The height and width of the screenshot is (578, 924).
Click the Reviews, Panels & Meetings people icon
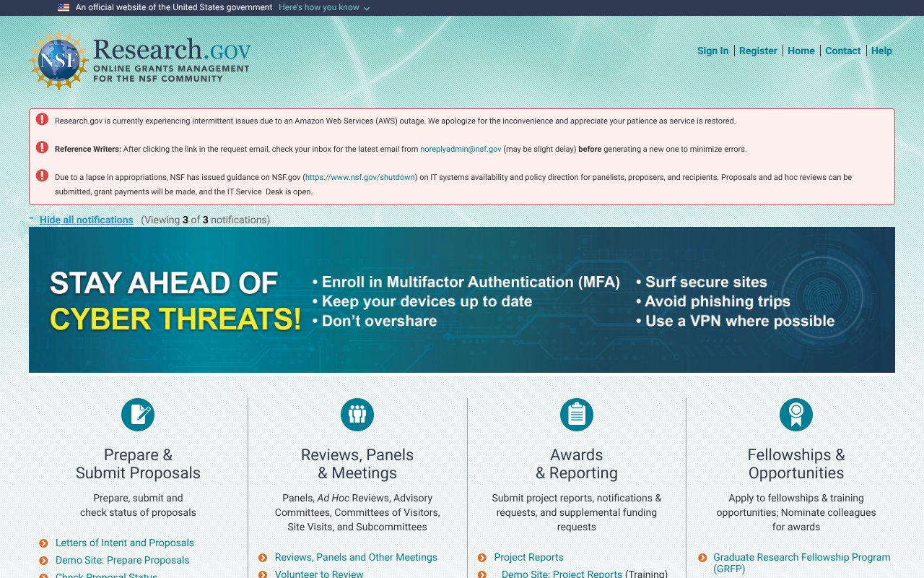pos(357,414)
